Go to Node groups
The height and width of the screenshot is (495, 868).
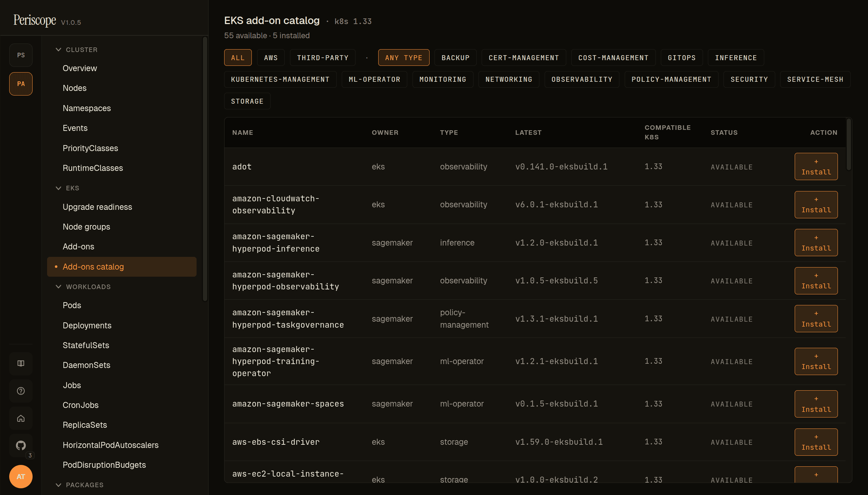tap(122, 227)
